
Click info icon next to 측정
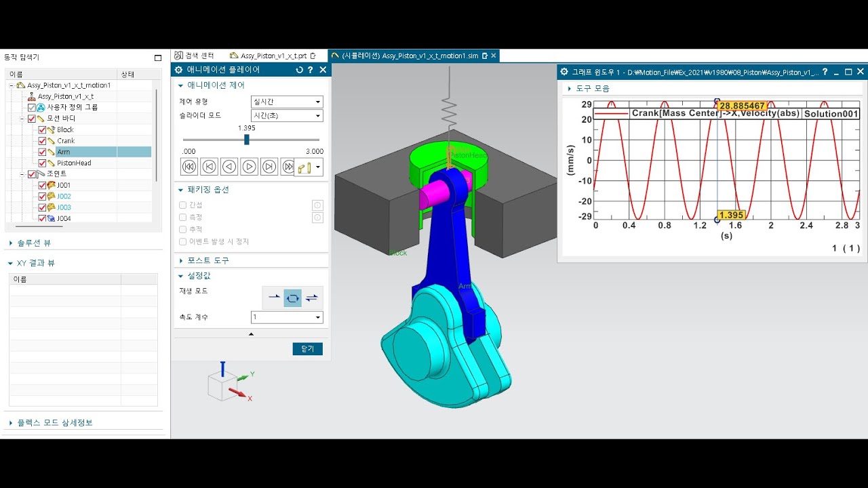(317, 218)
